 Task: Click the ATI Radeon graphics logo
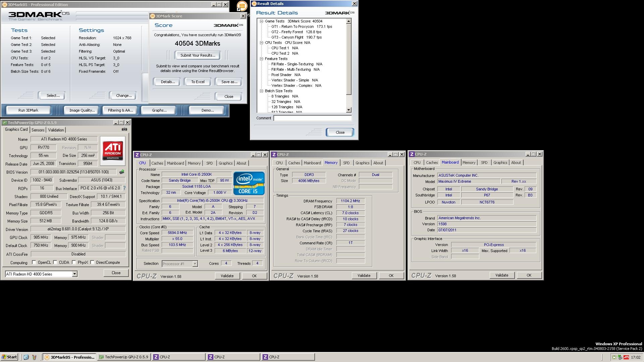click(113, 150)
